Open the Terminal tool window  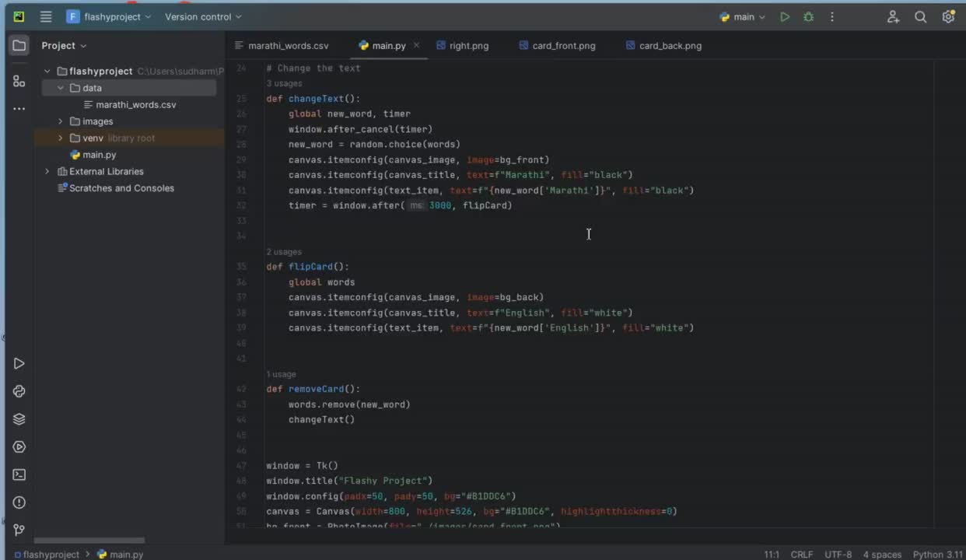click(x=19, y=474)
